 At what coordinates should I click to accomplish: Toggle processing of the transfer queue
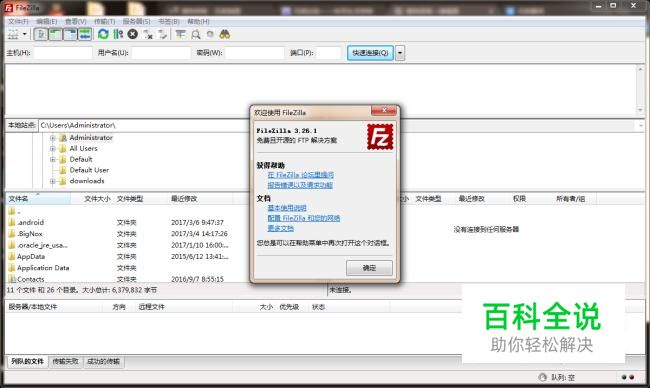pos(118,34)
